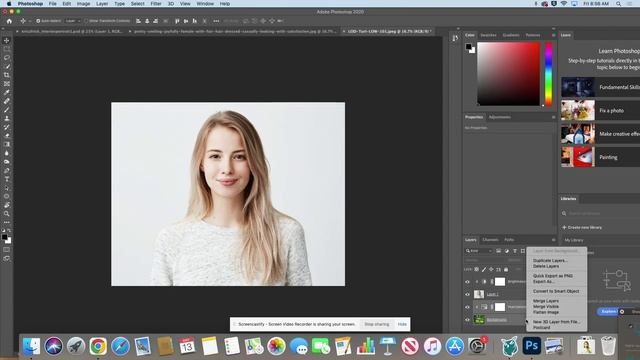Open the Move tool preset picker
The height and width of the screenshot is (360, 640).
[x=25, y=21]
